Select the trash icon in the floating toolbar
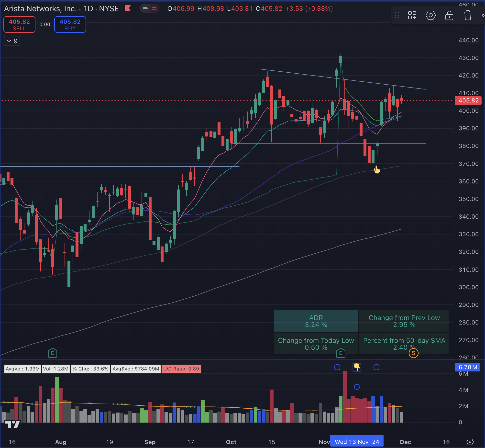 (x=468, y=15)
